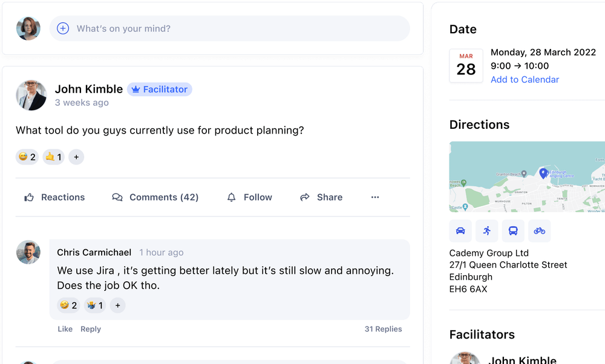Expand the 31 Replies thread
Viewport: 605px width, 364px height.
coord(383,329)
